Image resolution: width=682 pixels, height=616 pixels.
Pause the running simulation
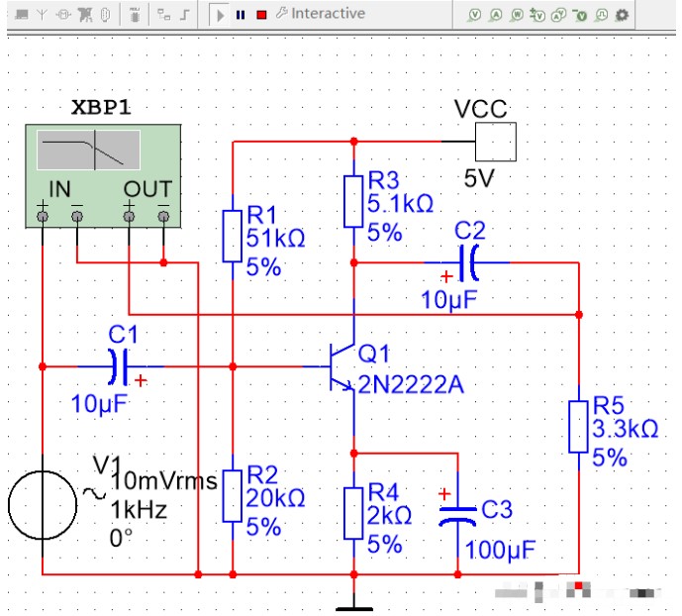pyautogui.click(x=241, y=15)
